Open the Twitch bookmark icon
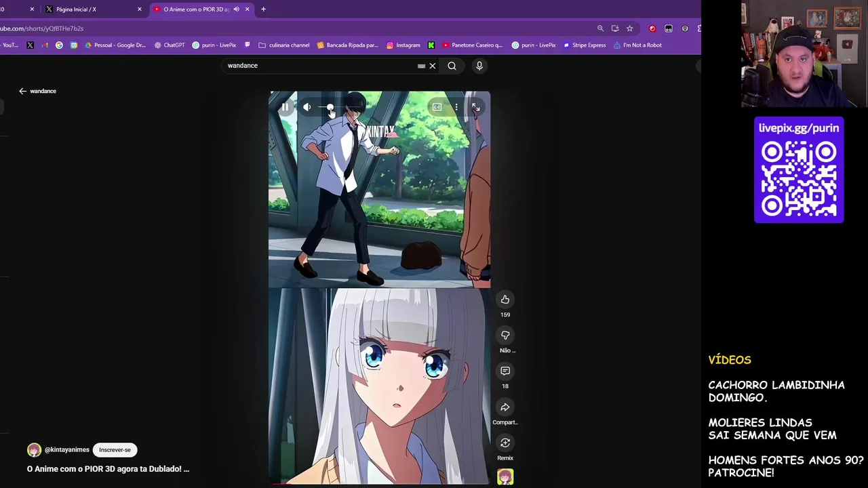This screenshot has width=868, height=488. 248,45
